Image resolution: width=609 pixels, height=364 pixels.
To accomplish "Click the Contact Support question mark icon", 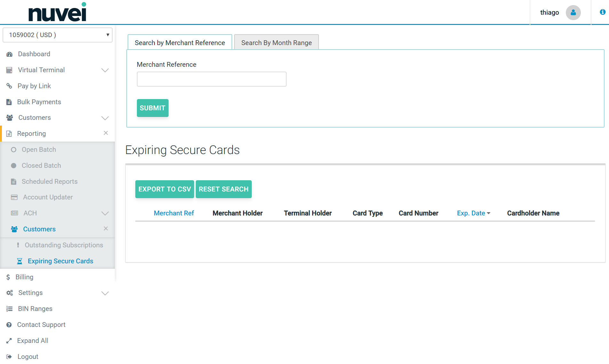I will click(x=9, y=325).
